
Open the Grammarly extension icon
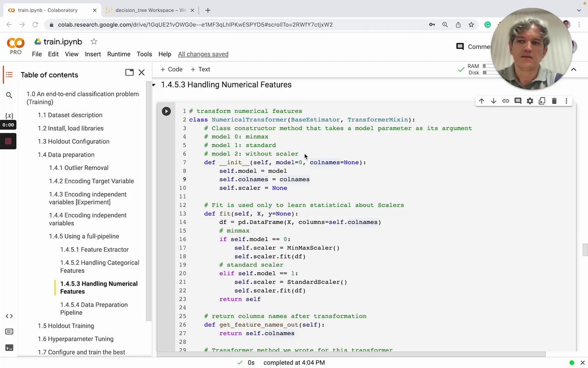point(487,25)
